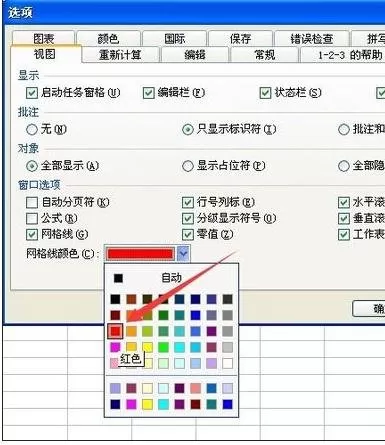Choose the 自动 automatic color option
The image size is (385, 445).
pos(171,278)
